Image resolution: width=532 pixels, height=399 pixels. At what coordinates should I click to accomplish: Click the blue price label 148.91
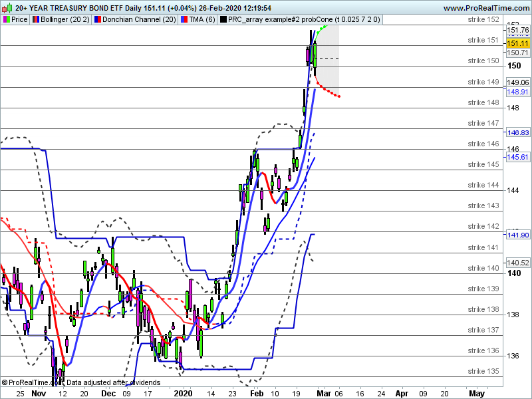point(518,92)
